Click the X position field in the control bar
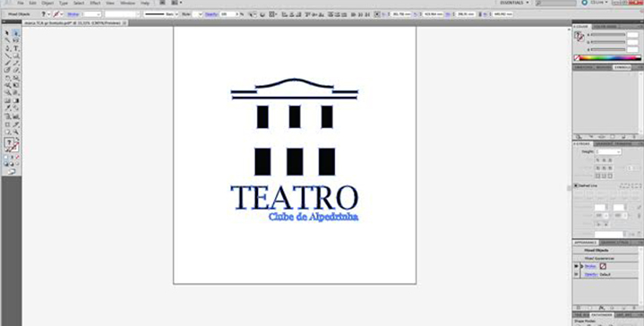This screenshot has height=326, width=644. (x=401, y=13)
